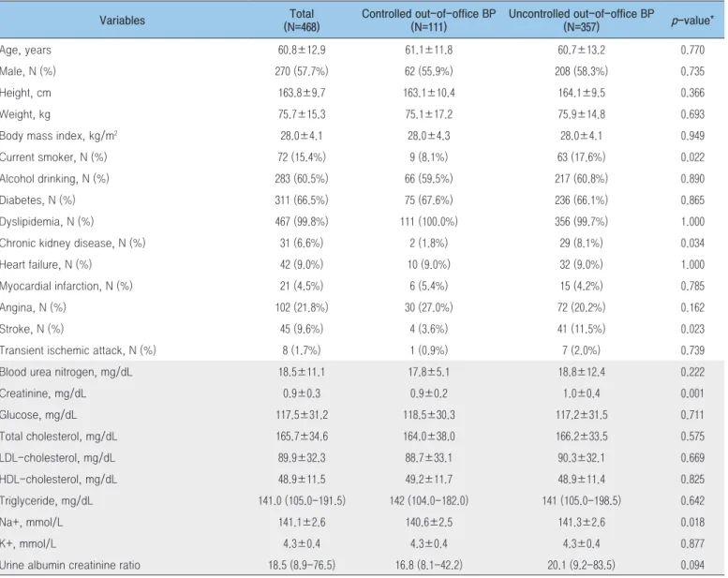
Task: Click the K+ p-value '0.877'
Action: click(x=692, y=543)
